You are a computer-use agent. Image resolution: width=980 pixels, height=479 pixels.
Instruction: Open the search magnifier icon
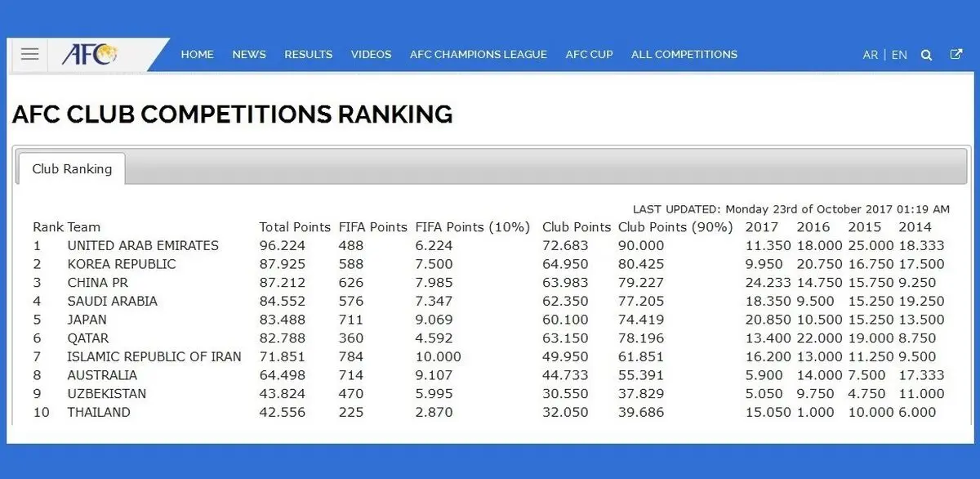point(926,55)
